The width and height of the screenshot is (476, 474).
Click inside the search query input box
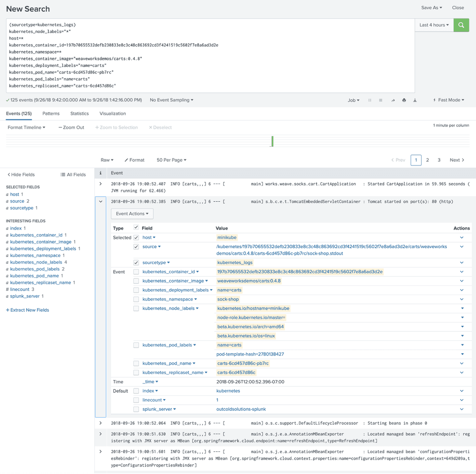pyautogui.click(x=209, y=56)
